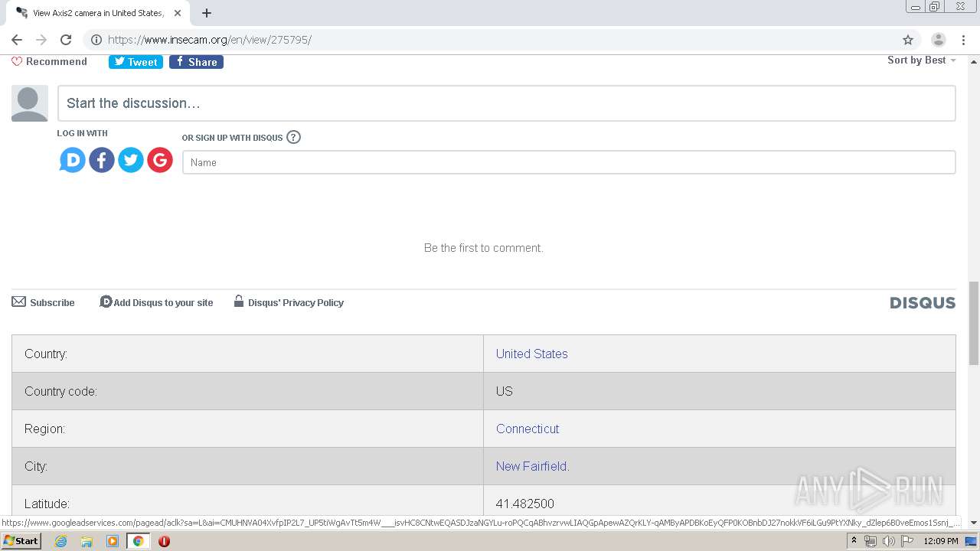Screen dimensions: 980x551
Task: Switch to Chrome in the taskbar
Action: pyautogui.click(x=138, y=541)
